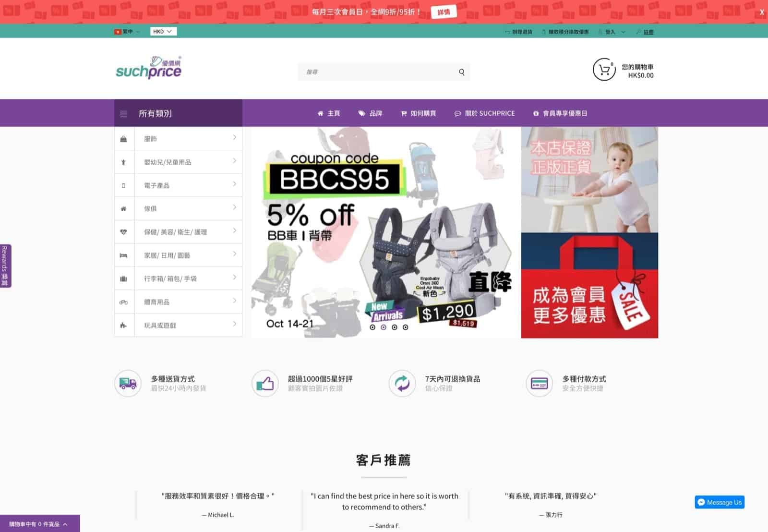This screenshot has width=768, height=532.
Task: Expand the 家居/日用/園藝 chevron
Action: 234,254
